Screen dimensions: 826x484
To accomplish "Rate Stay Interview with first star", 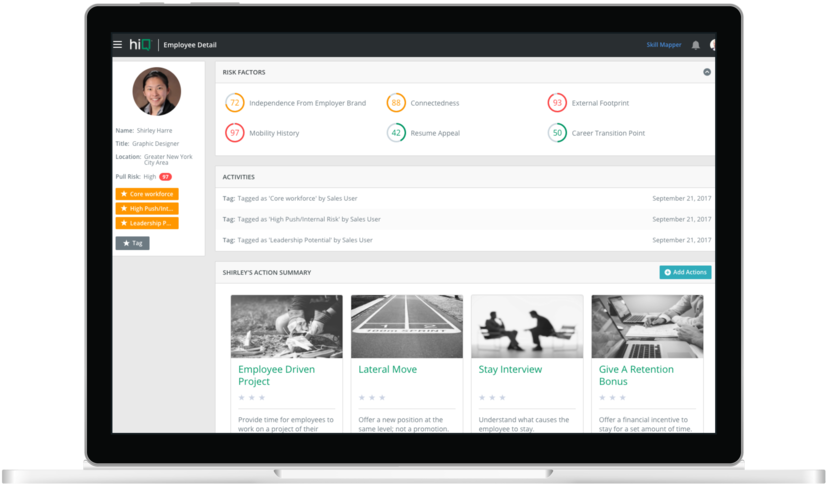I will pos(481,397).
